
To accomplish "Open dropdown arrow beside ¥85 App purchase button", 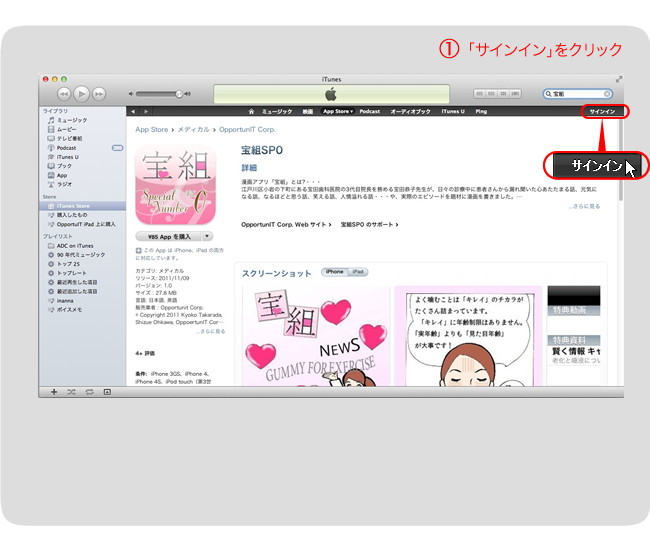I will pos(207,236).
